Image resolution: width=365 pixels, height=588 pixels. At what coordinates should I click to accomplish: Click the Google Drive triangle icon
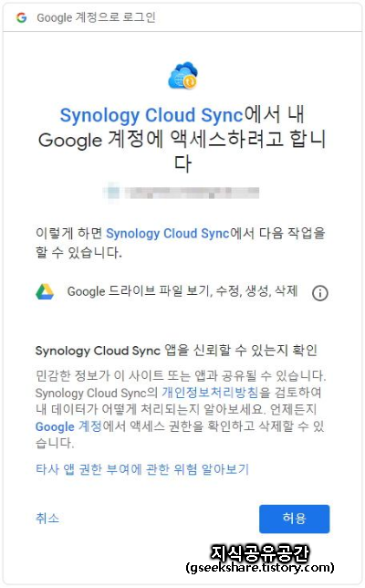coord(45,292)
